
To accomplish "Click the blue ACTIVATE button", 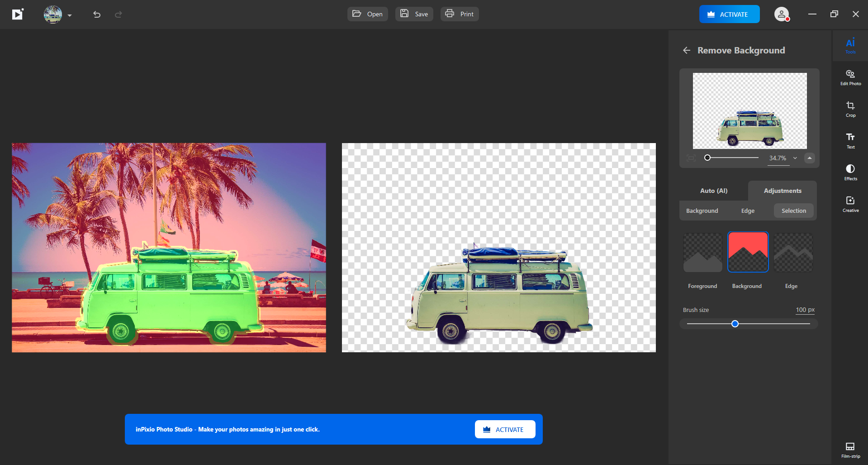I will click(x=729, y=14).
